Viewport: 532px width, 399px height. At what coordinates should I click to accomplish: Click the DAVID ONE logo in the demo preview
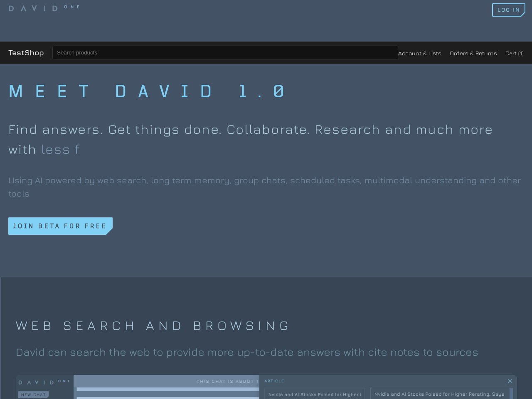(44, 382)
